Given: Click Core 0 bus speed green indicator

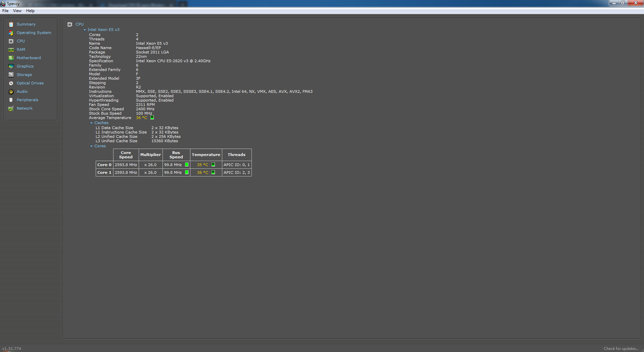Looking at the screenshot, I should point(187,165).
